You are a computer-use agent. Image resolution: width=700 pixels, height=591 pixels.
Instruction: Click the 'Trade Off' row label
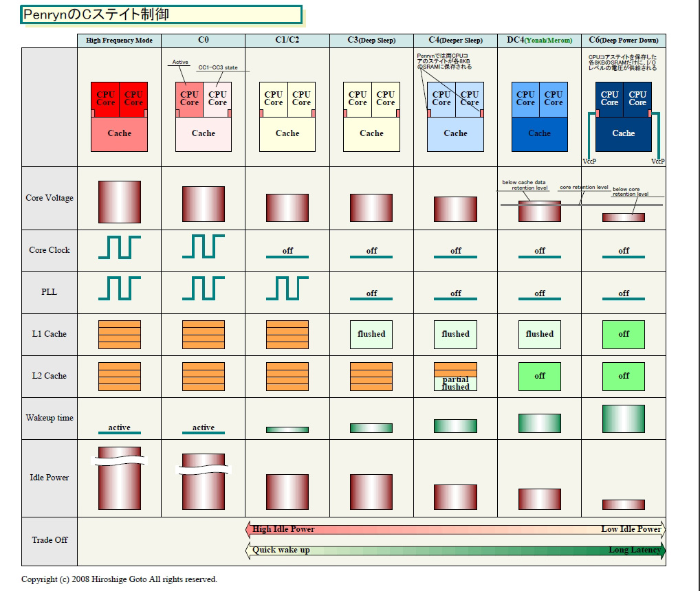tap(49, 540)
